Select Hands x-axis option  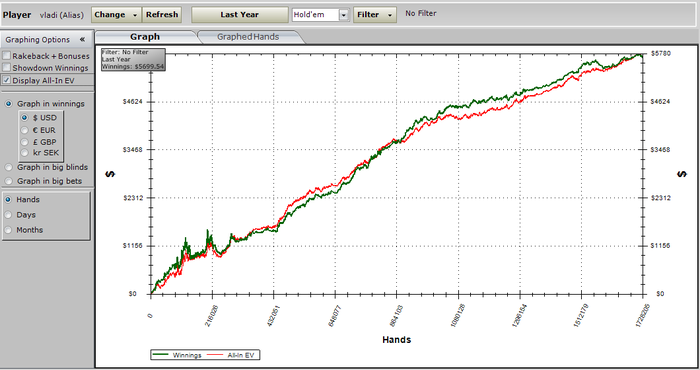(x=8, y=200)
